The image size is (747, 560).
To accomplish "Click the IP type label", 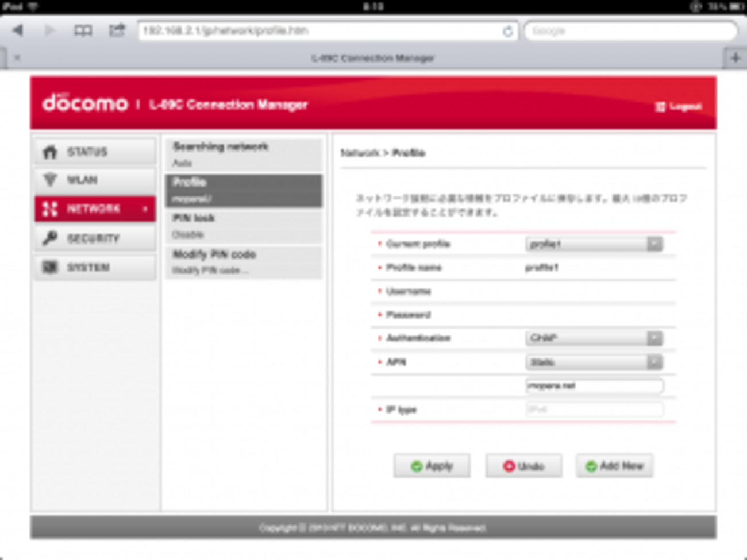I will 401,410.
